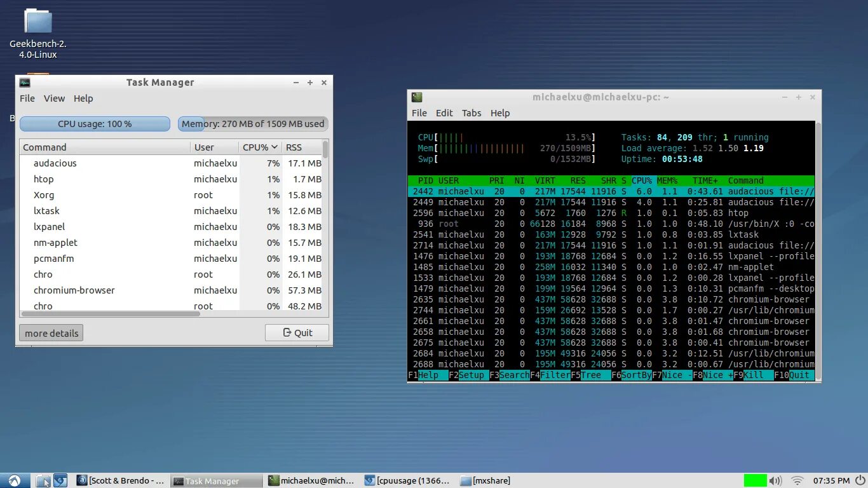Viewport: 868px width, 488px height.
Task: Select htop row with PID 2596
Action: pos(611,213)
